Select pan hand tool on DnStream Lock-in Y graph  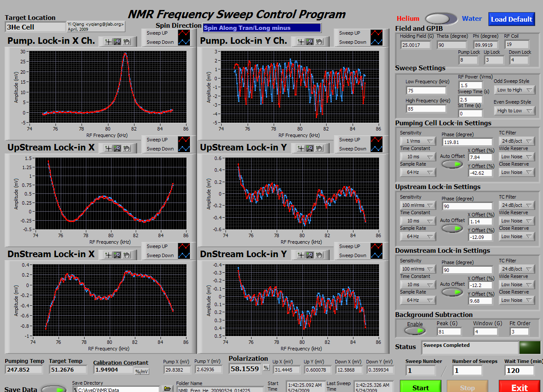click(x=320, y=255)
